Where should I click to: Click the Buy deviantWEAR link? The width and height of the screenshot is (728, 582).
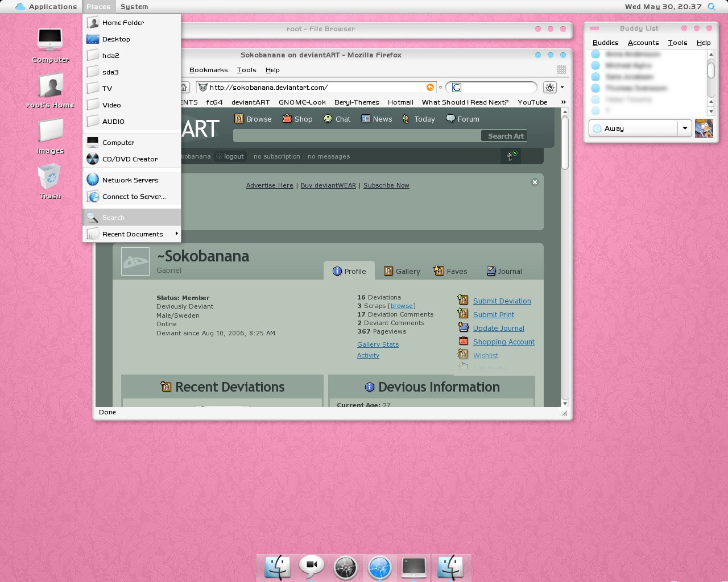click(328, 185)
